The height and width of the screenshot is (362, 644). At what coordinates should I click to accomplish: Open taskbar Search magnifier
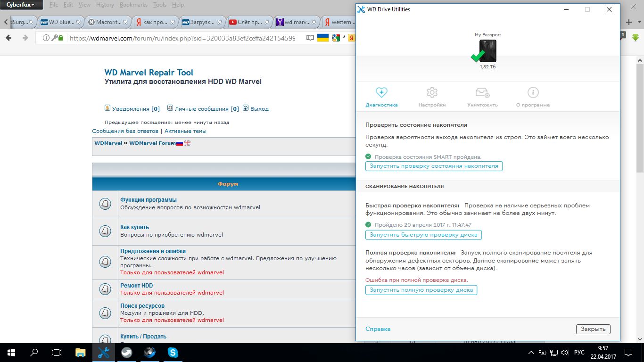tap(34, 353)
